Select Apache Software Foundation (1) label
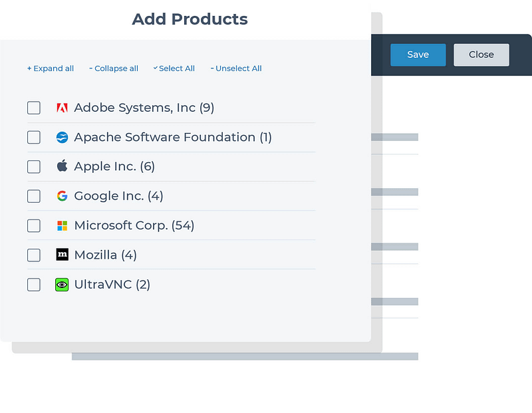The image size is (532, 413). [173, 138]
